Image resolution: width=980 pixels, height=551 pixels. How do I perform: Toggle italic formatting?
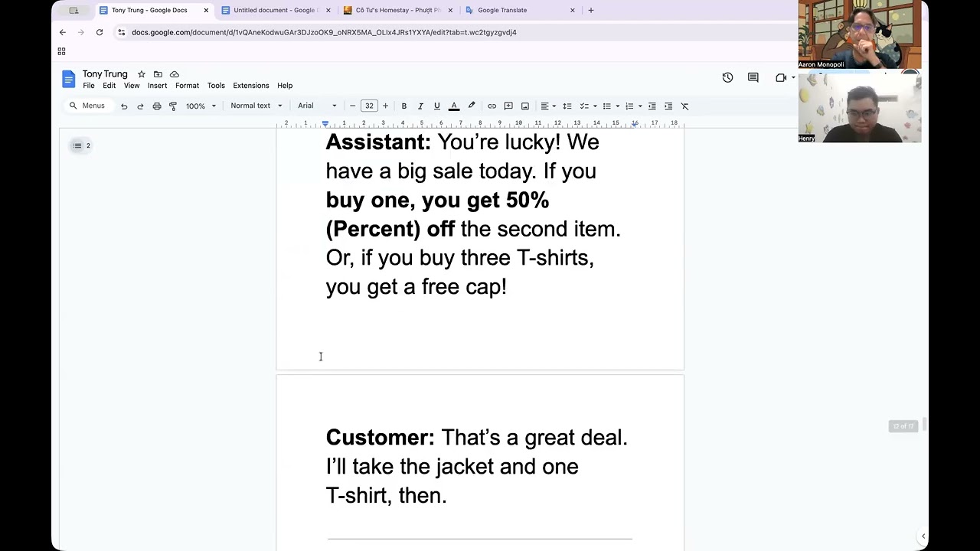[x=420, y=106]
